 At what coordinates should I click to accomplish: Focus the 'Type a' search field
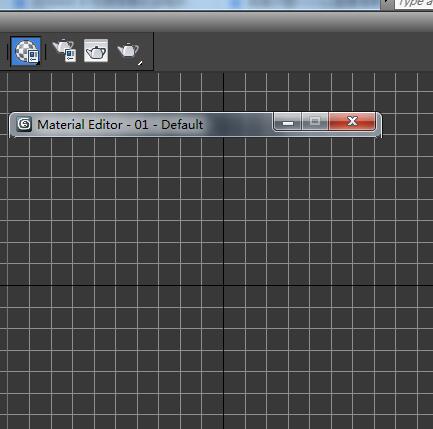click(414, 4)
